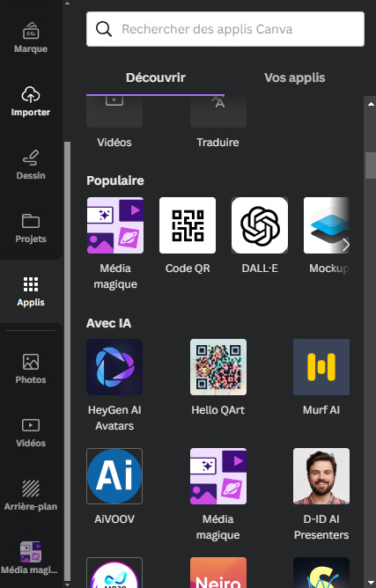Open the Hello QArt app
This screenshot has width=376, height=588.
[218, 367]
